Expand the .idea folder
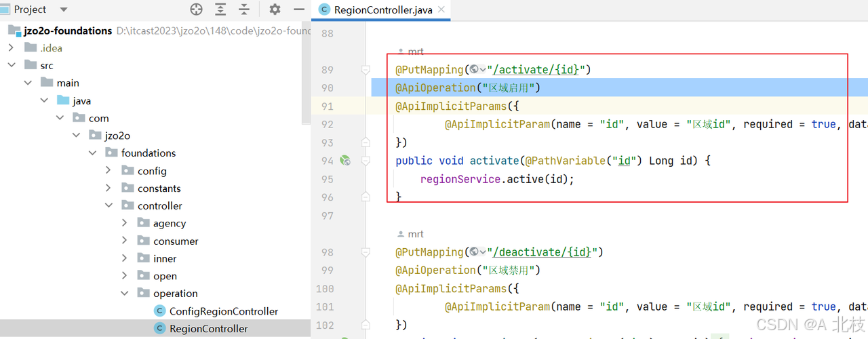 coord(11,47)
